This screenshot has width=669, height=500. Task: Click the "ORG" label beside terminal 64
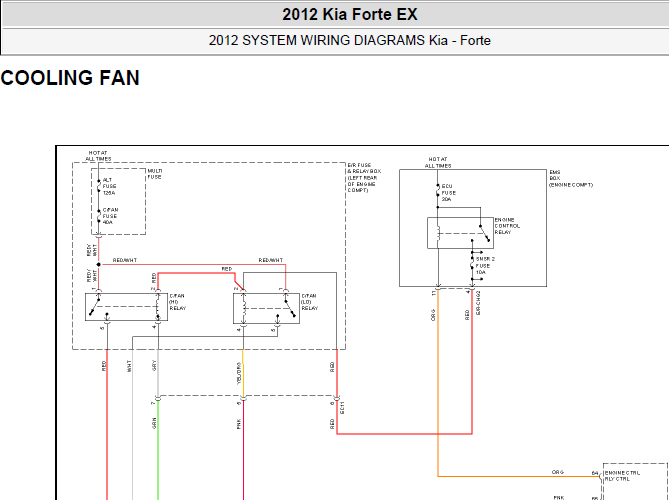click(558, 472)
